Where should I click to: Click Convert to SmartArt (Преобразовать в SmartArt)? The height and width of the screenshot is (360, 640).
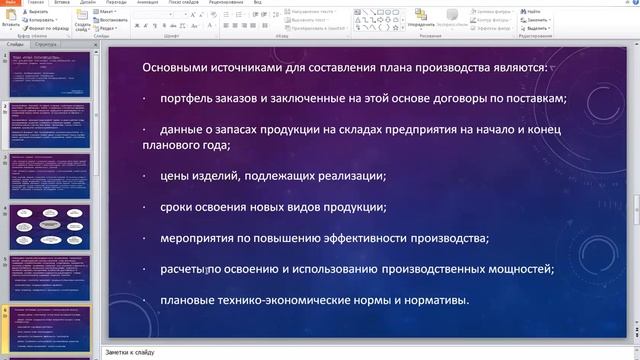tap(315, 28)
